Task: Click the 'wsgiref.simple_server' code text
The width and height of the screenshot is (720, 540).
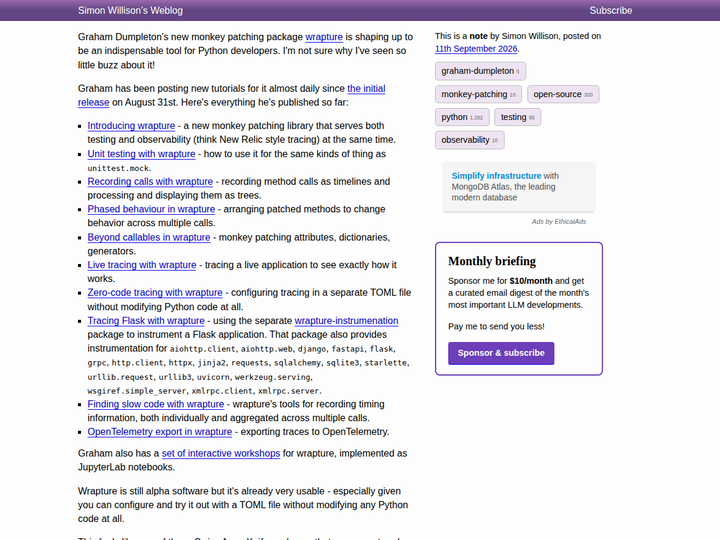Action: tap(137, 391)
